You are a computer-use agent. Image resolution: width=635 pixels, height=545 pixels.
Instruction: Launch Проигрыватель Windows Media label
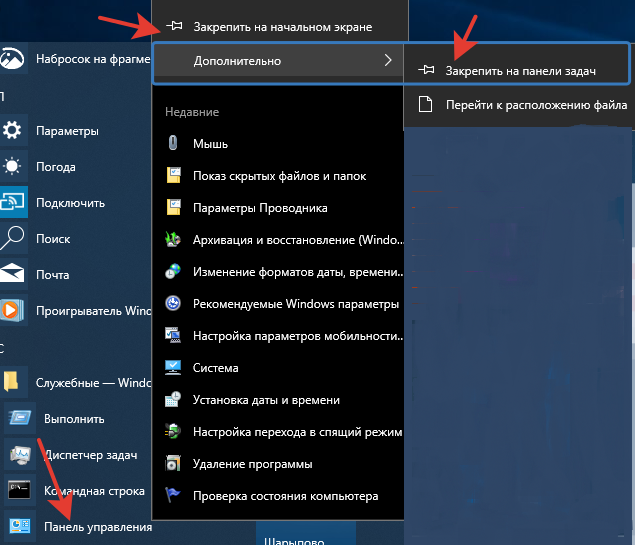click(93, 311)
